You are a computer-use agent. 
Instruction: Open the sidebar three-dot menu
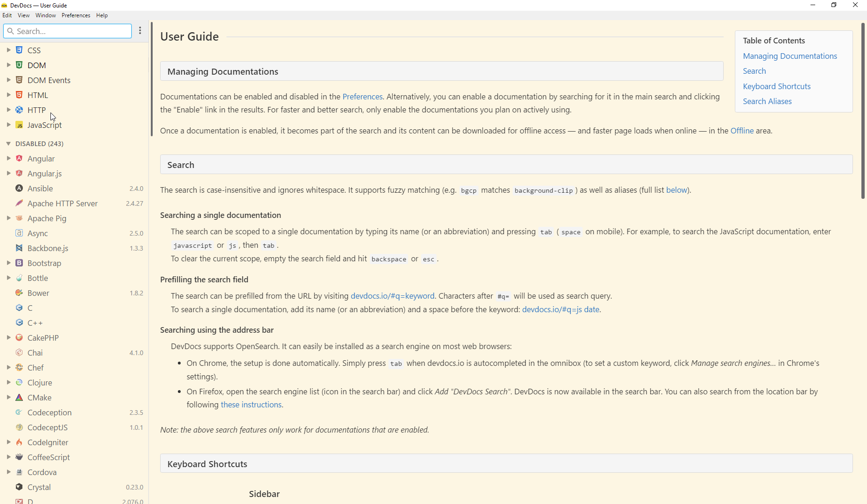pos(140,31)
